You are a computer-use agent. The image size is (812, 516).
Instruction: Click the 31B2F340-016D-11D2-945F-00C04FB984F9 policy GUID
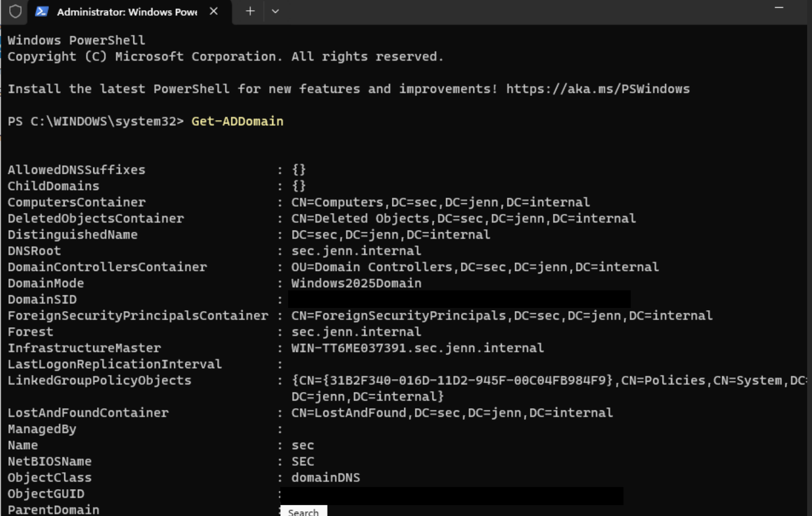pyautogui.click(x=467, y=381)
